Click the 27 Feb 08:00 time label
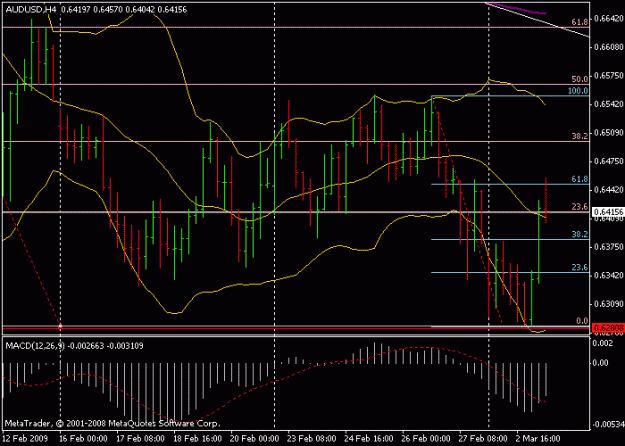625x446 pixels. [x=483, y=438]
